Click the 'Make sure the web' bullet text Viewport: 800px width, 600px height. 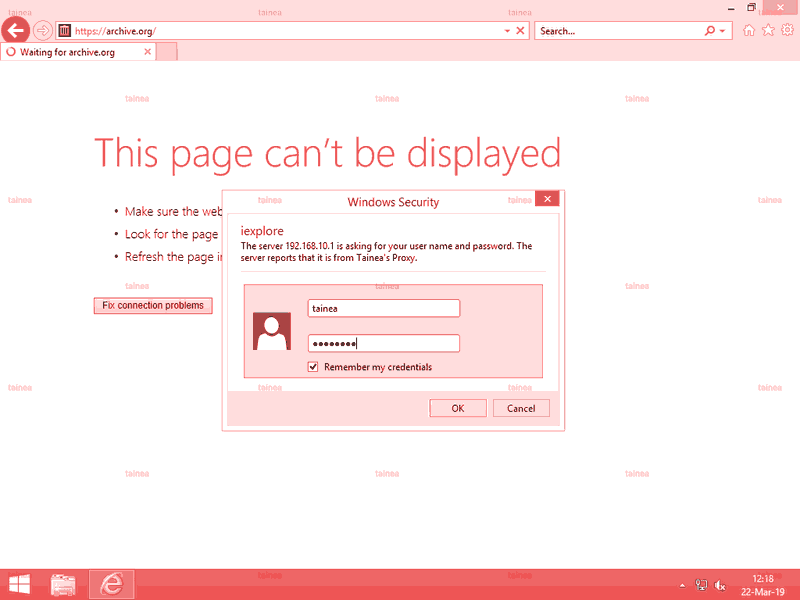[173, 211]
